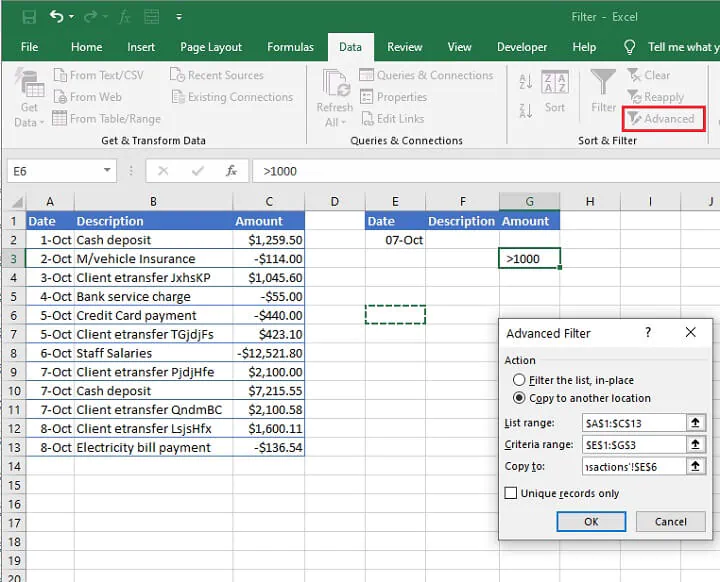Click the formula bar showing >1000
The height and width of the screenshot is (582, 720).
[486, 171]
